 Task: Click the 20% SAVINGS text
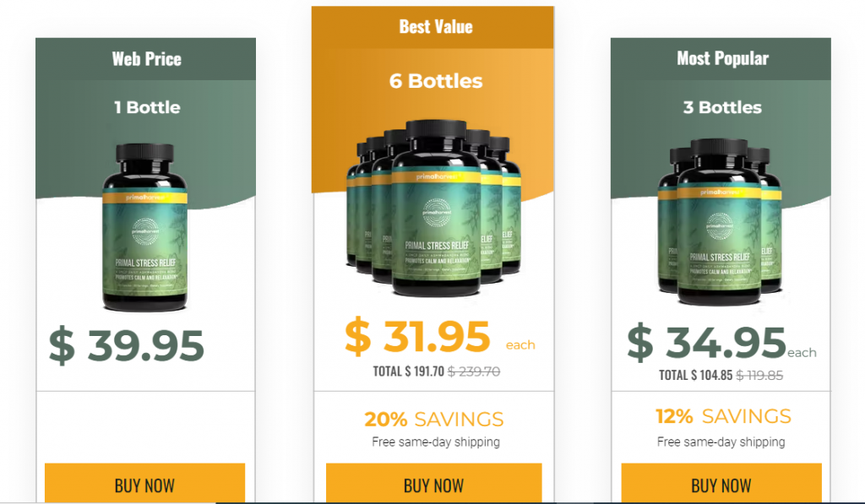(434, 419)
